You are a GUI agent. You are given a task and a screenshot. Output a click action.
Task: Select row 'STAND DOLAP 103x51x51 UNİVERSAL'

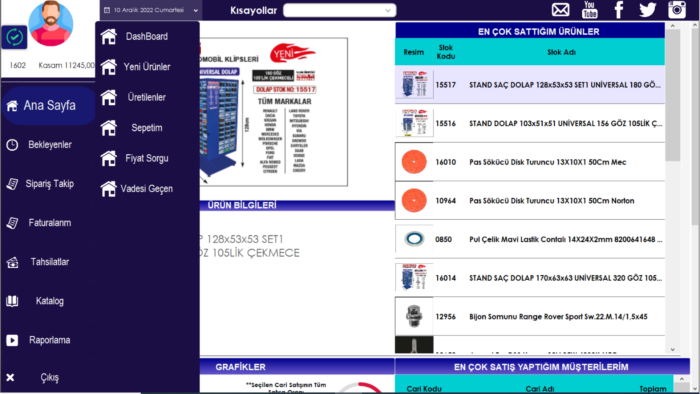[x=530, y=123]
